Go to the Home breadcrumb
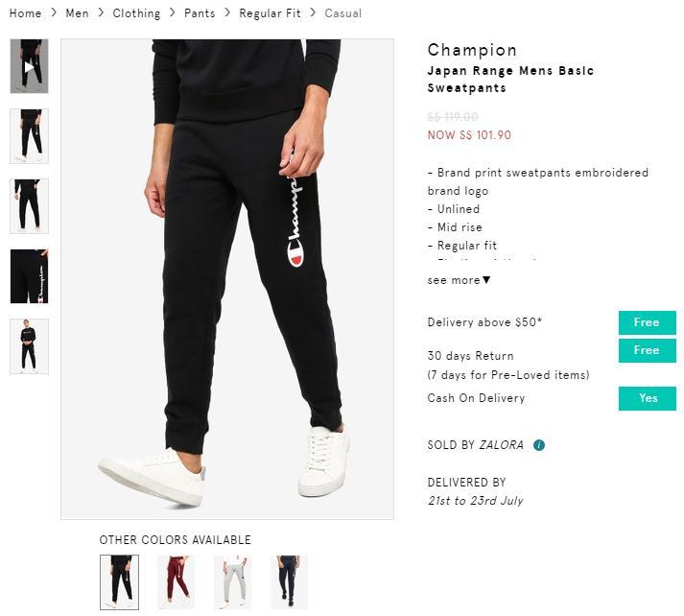684x616 pixels. coord(26,13)
